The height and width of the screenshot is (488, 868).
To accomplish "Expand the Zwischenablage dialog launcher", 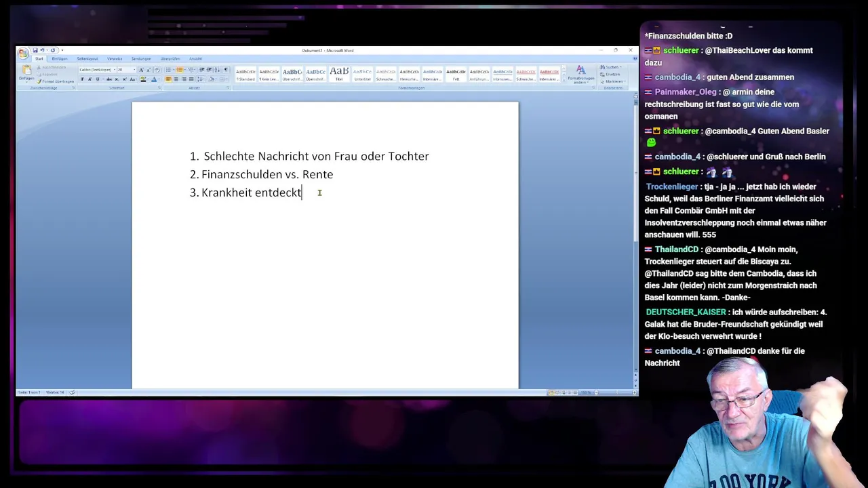I will 73,88.
